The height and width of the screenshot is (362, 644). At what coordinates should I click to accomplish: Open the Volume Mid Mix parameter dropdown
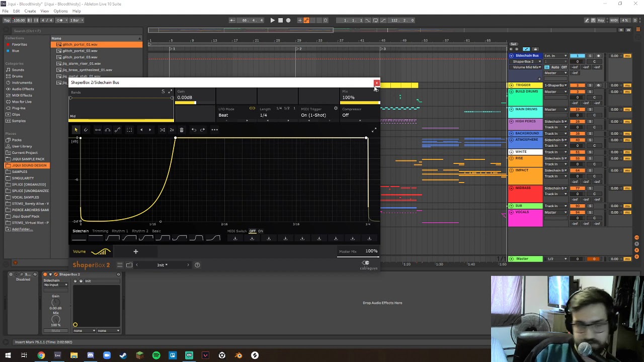(525, 67)
